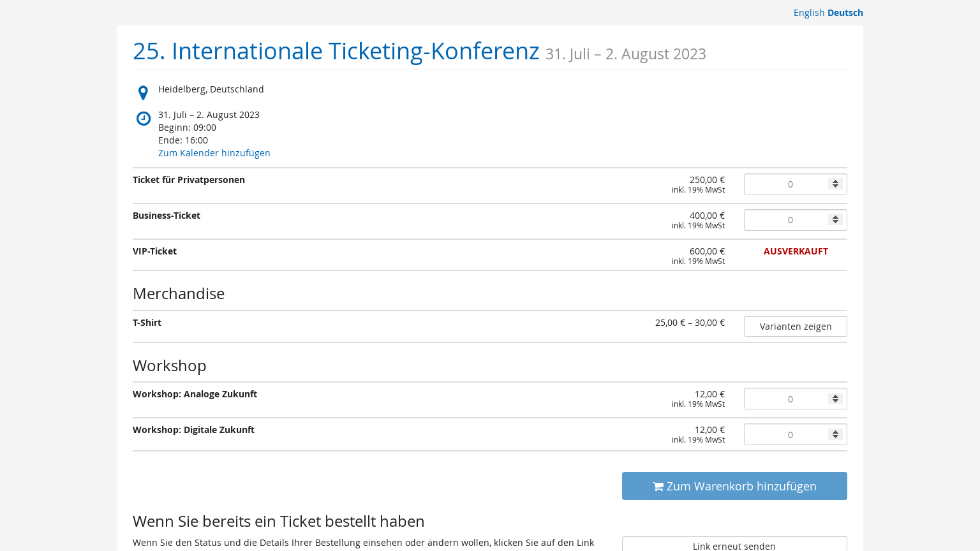Click the AUSVERKAUFT label for VIP-Ticket
Viewport: 980px width, 551px height.
pos(796,251)
